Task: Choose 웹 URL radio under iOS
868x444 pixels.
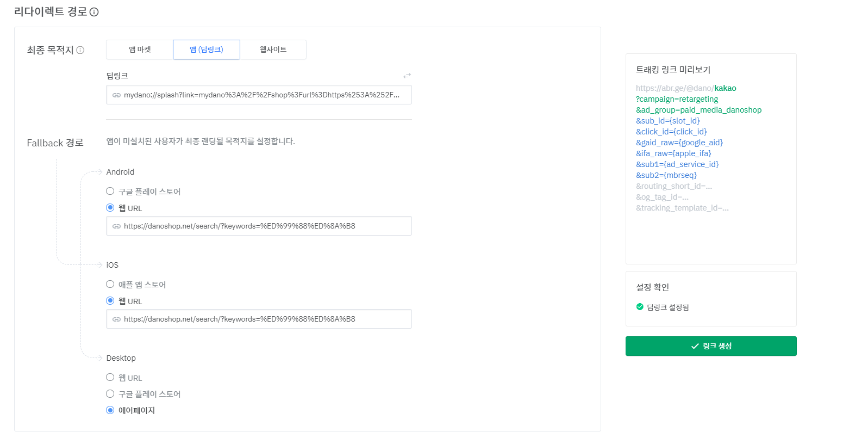Action: click(x=110, y=301)
